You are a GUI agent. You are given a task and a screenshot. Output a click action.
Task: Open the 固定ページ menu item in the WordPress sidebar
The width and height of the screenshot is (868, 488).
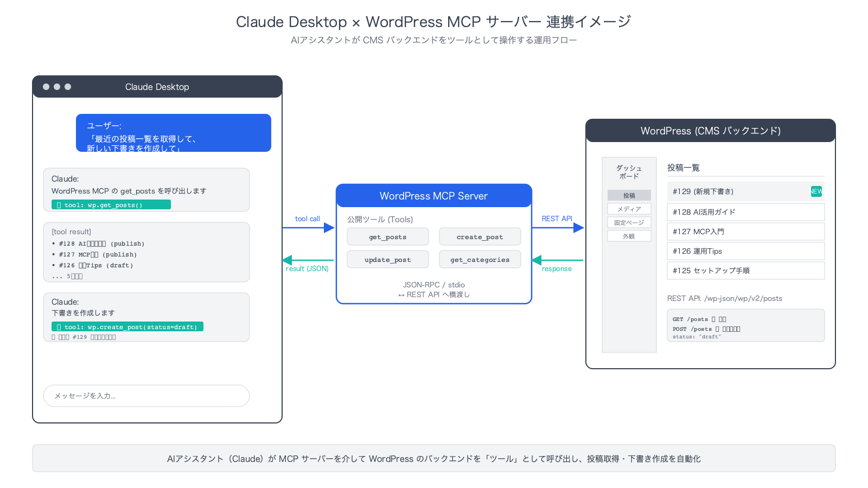pyautogui.click(x=629, y=222)
